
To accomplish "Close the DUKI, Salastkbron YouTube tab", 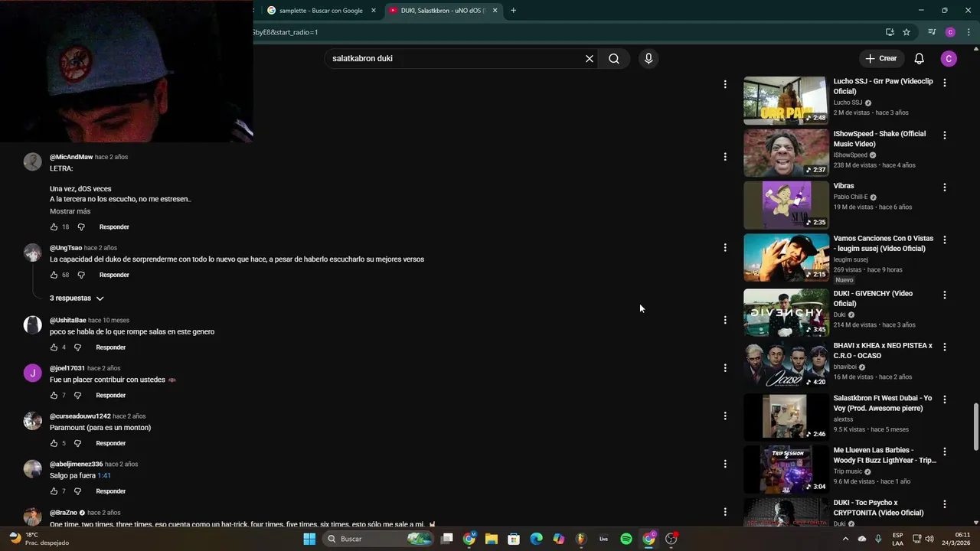I will pyautogui.click(x=495, y=11).
